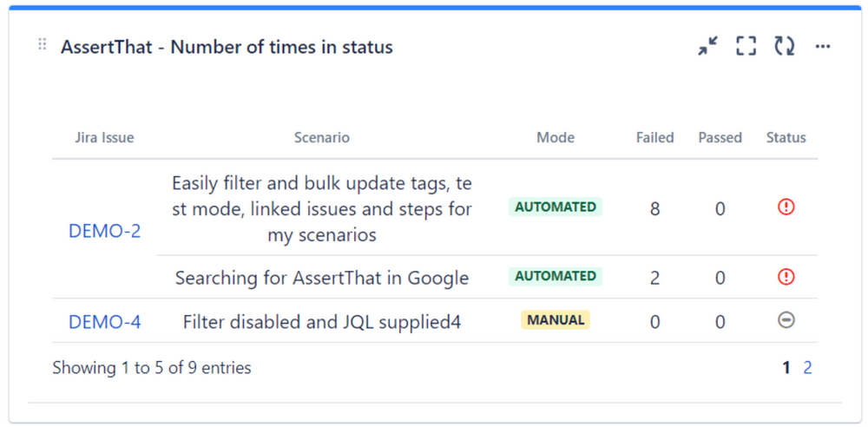This screenshot has width=868, height=427.
Task: Go to page 2 of entries
Action: (807, 368)
